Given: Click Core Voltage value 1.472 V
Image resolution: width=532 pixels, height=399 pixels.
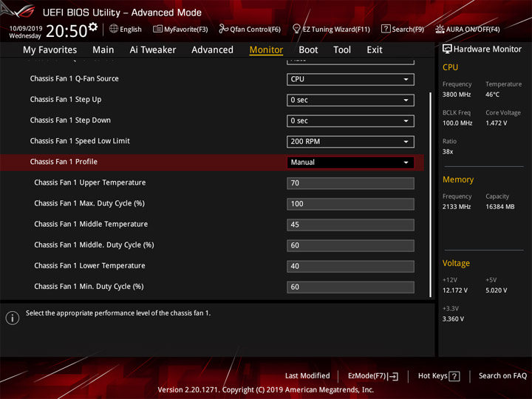Looking at the screenshot, I should click(x=496, y=123).
